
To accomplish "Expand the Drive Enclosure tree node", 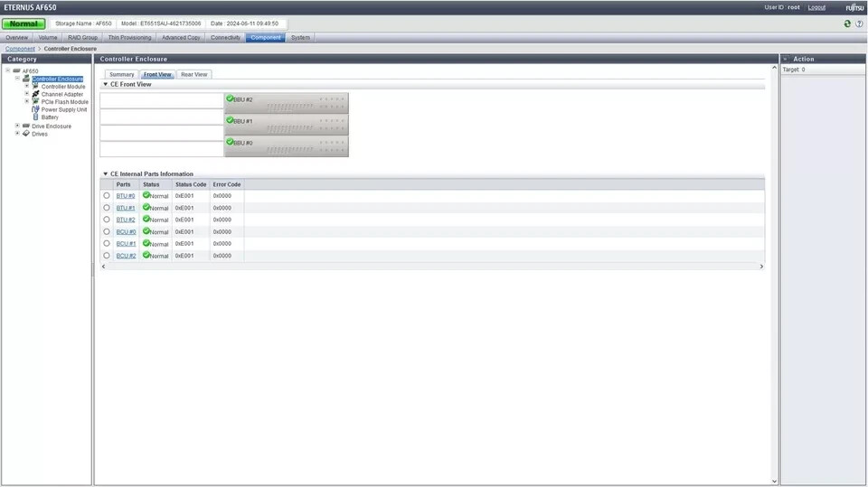I will 17,126.
